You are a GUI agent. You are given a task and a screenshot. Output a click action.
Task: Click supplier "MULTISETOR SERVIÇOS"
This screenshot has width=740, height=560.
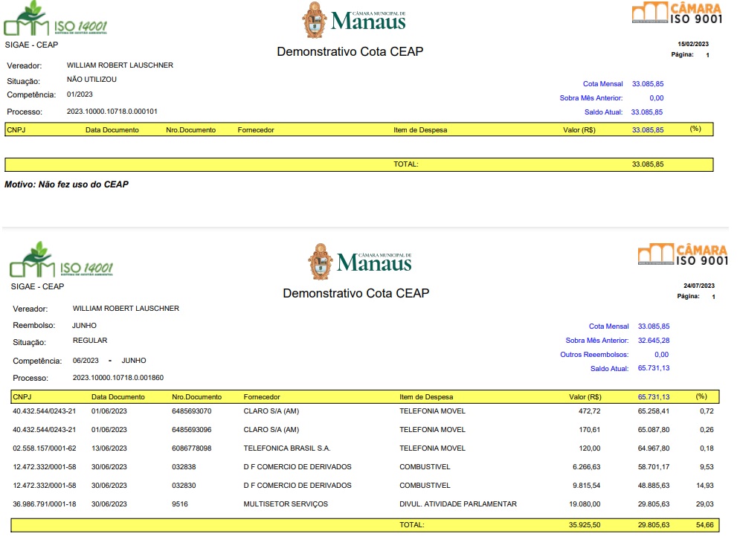286,504
